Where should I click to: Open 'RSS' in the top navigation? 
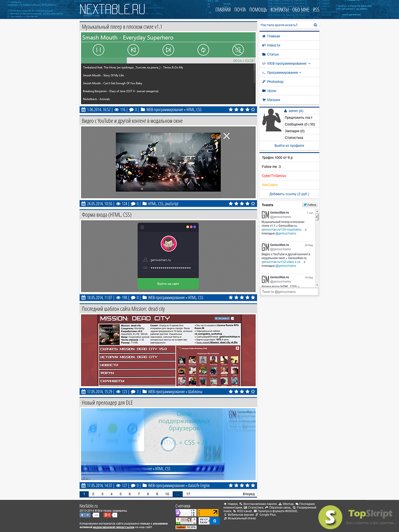click(316, 10)
